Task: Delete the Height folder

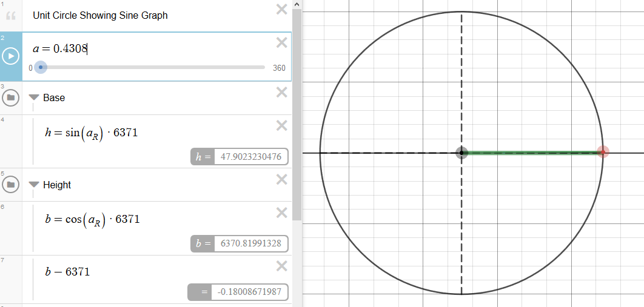Action: (x=282, y=179)
